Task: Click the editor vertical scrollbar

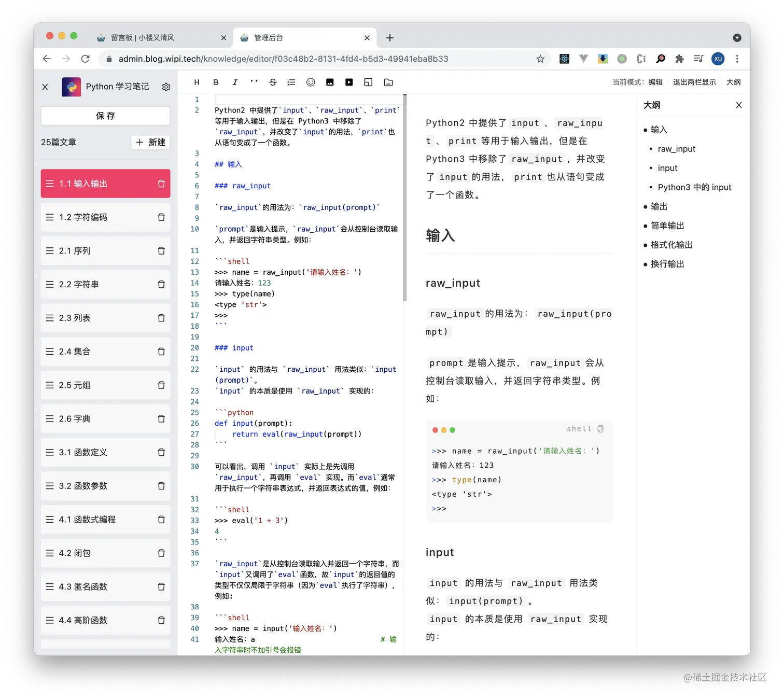Action: (404, 198)
